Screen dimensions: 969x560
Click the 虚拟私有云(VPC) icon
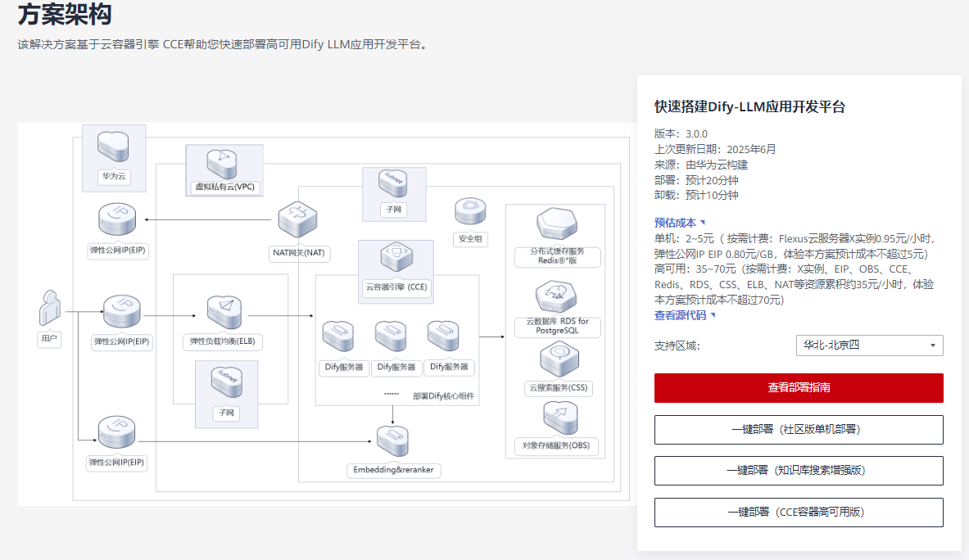[223, 164]
